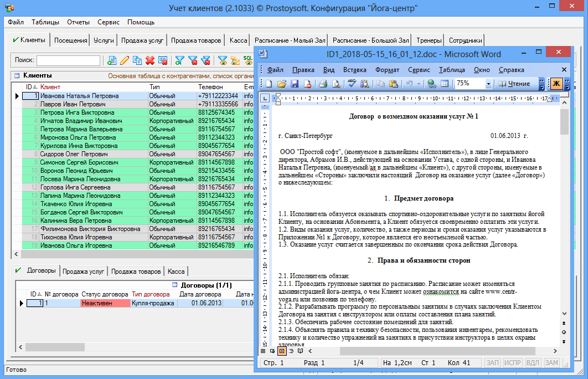Click the Word vertical scrollbar thumb

click(564, 121)
